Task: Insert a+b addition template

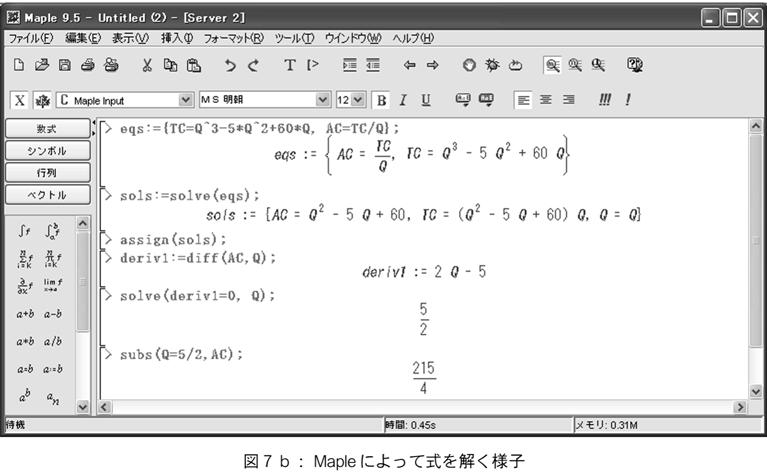Action: pos(25,314)
